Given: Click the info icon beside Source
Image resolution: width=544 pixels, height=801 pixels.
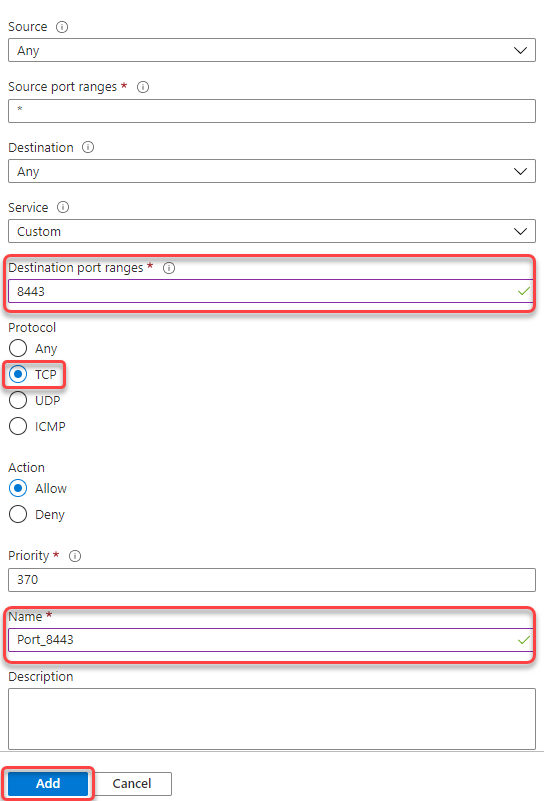Looking at the screenshot, I should point(62,27).
